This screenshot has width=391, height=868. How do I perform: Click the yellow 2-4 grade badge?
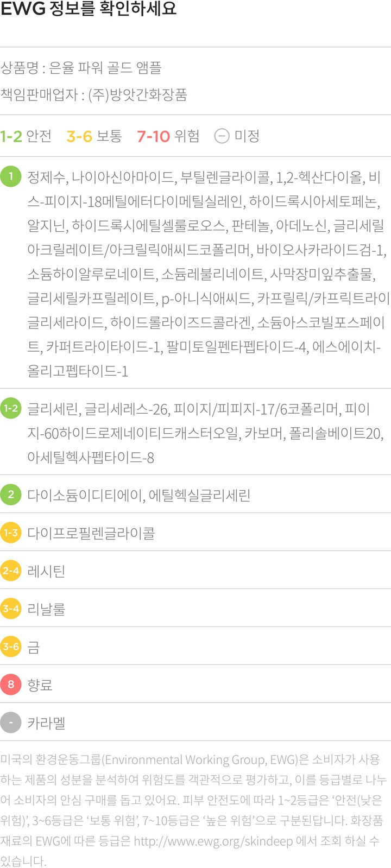(11, 571)
